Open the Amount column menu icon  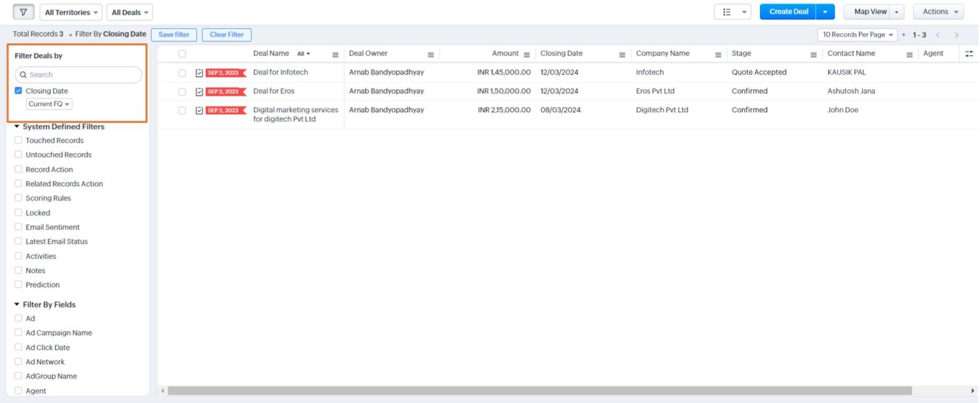[525, 54]
